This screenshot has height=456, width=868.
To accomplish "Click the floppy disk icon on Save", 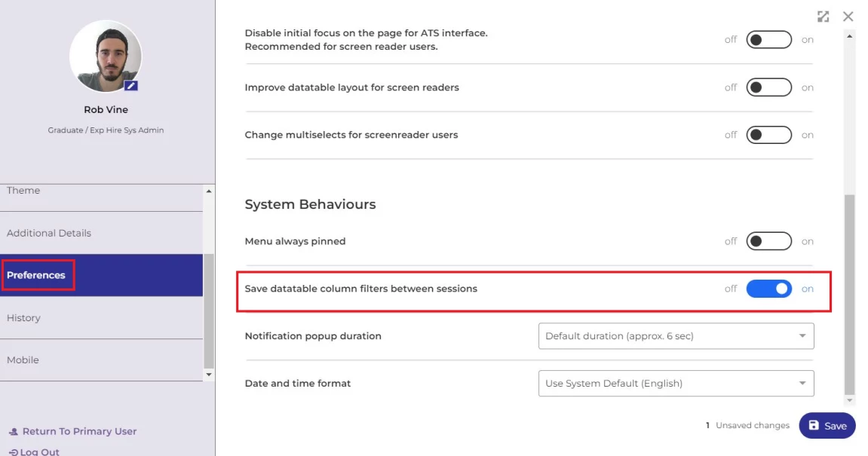I will tap(814, 425).
